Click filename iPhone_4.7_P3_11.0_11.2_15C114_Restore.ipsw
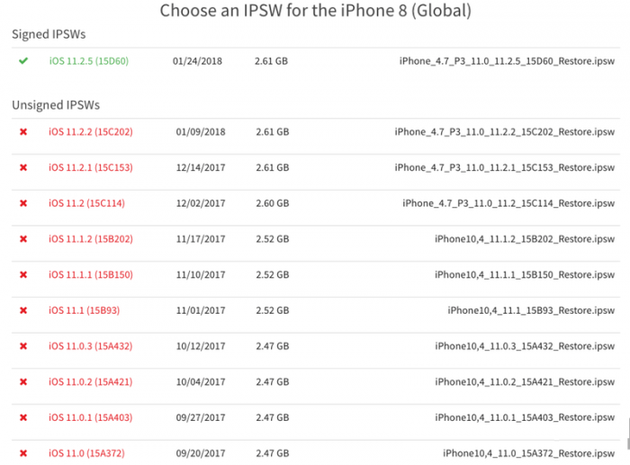Image resolution: width=630 pixels, height=465 pixels. pyautogui.click(x=508, y=204)
